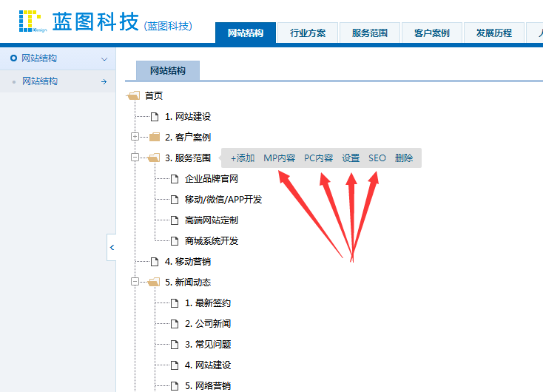The image size is (543, 392).
Task: Select 企业品牌官网 in the tree
Action: [x=212, y=179]
